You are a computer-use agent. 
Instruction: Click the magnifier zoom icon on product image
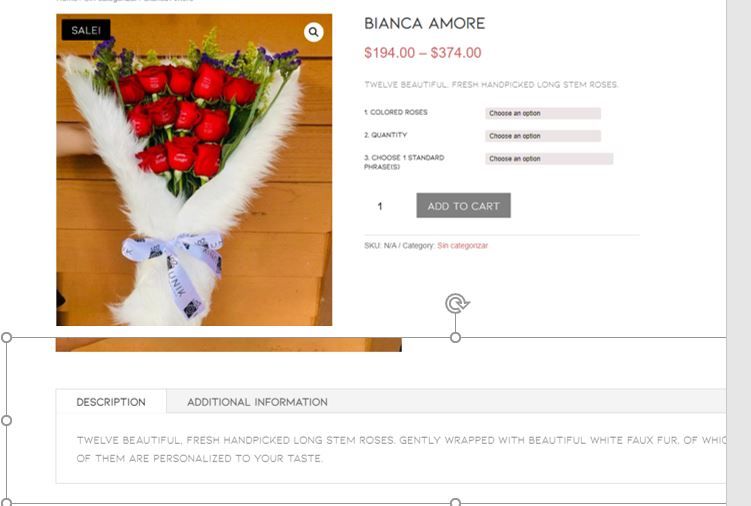pos(313,32)
